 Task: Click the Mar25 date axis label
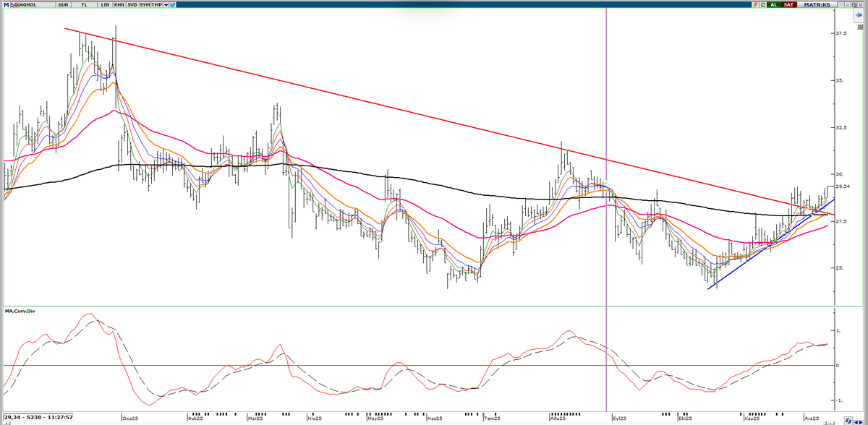(255, 418)
